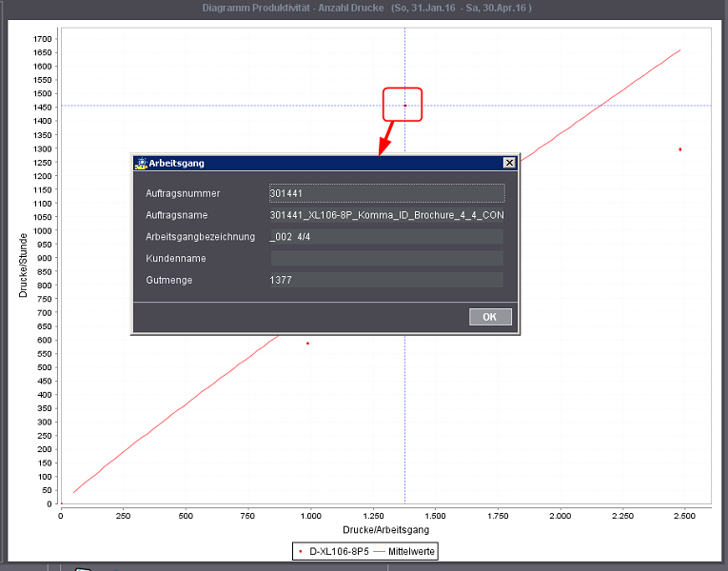This screenshot has width=728, height=571.
Task: Click the Auftragsnummer label text
Action: 183,193
